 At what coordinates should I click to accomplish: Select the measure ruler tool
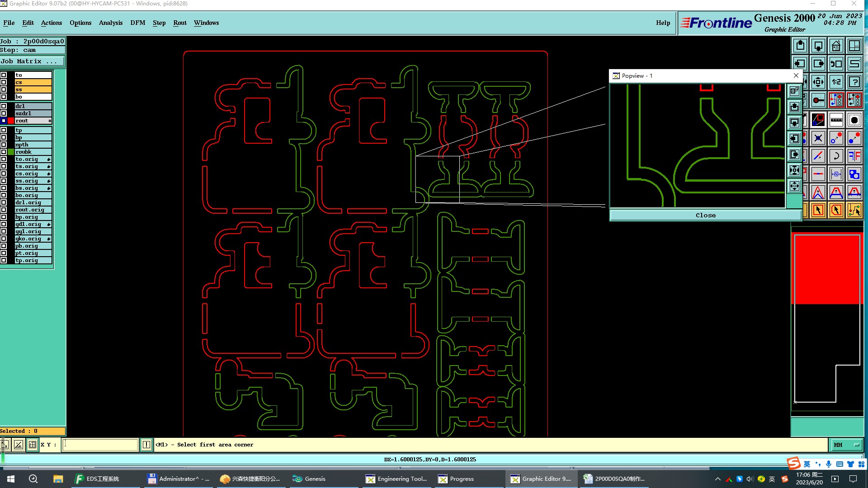(836, 120)
